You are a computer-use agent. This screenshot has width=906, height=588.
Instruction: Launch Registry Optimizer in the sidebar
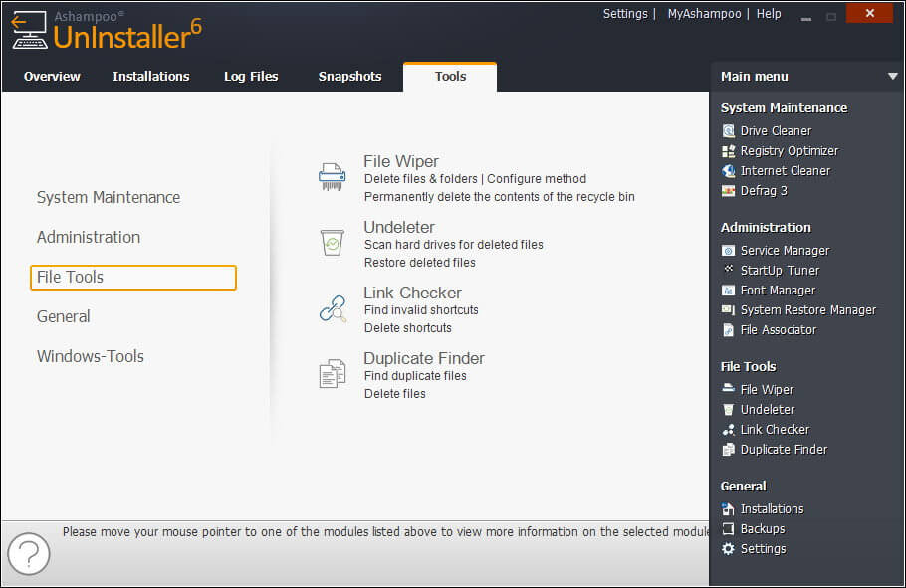[x=789, y=151]
